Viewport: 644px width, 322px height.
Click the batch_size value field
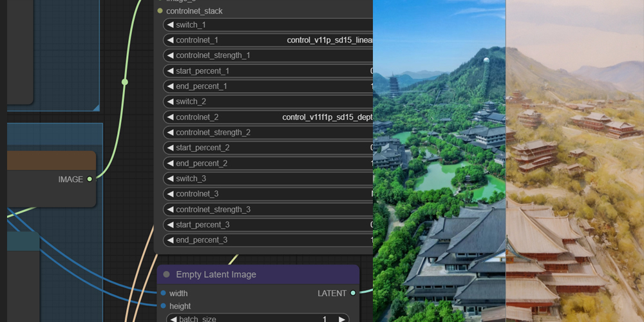258,318
